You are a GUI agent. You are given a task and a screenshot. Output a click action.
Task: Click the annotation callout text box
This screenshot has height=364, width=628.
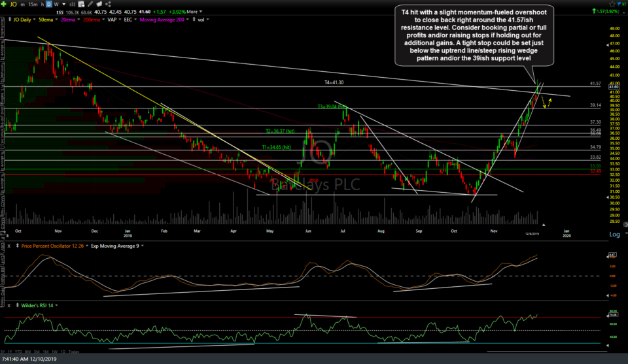[x=474, y=35]
